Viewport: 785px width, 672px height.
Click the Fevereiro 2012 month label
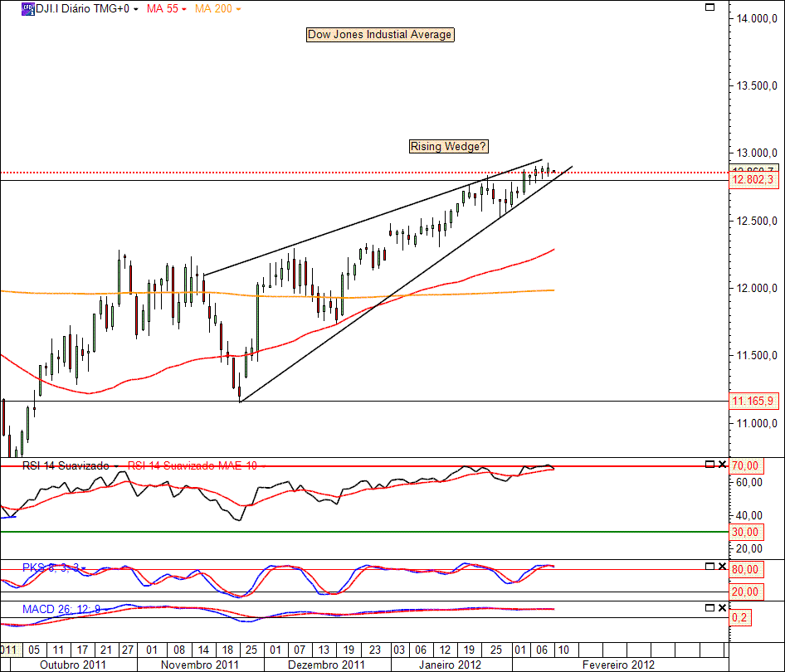click(618, 665)
